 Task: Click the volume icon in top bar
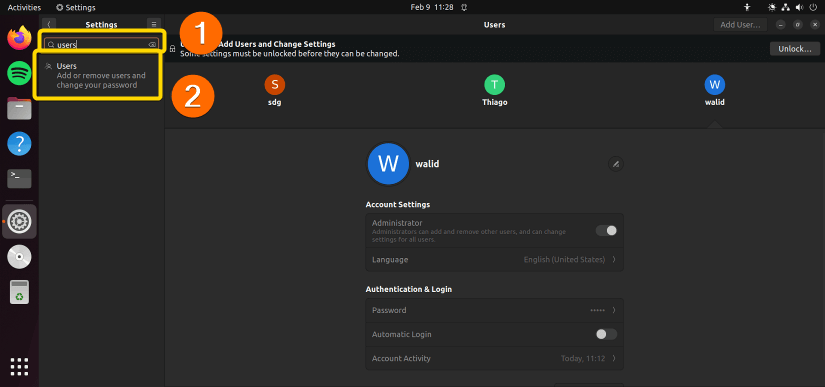[x=799, y=7]
